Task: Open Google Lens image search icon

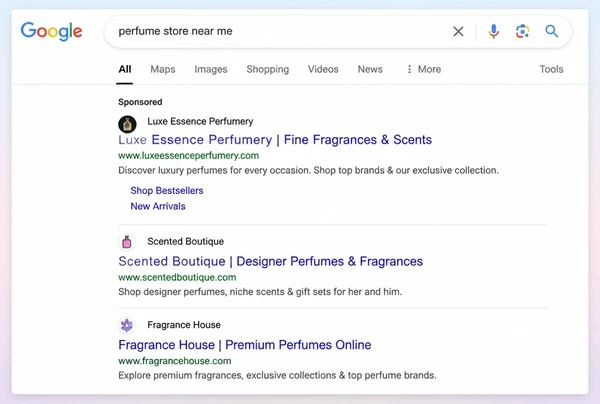Action: (x=522, y=31)
